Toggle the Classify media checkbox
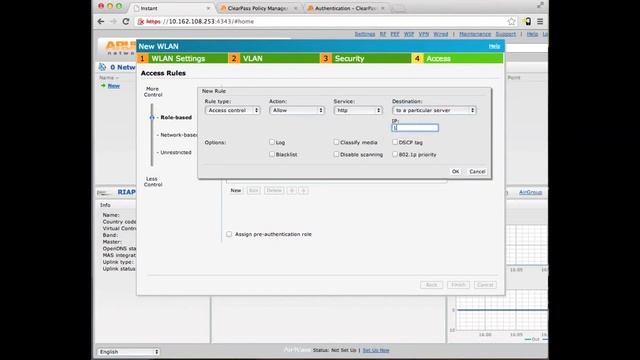 click(x=336, y=142)
